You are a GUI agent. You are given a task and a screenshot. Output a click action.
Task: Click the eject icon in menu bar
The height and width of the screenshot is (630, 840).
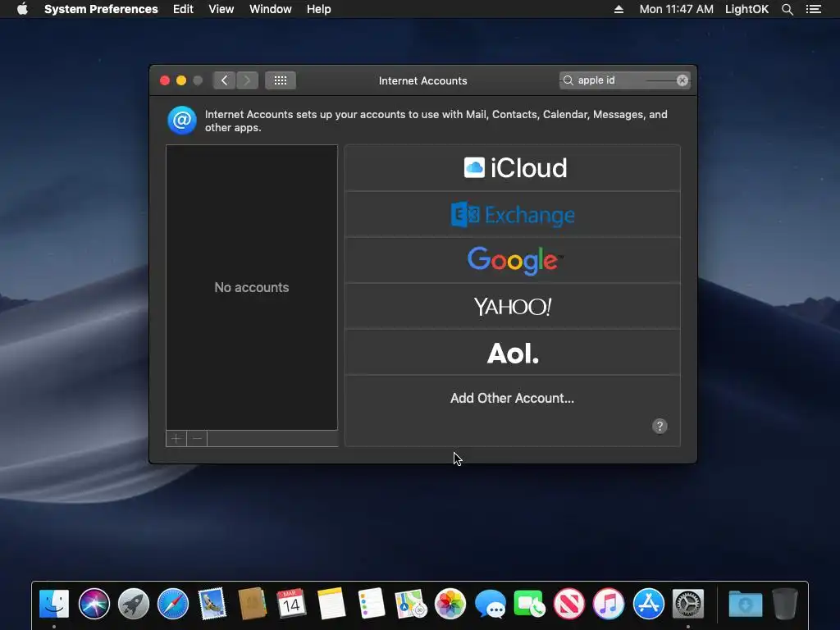coord(619,9)
